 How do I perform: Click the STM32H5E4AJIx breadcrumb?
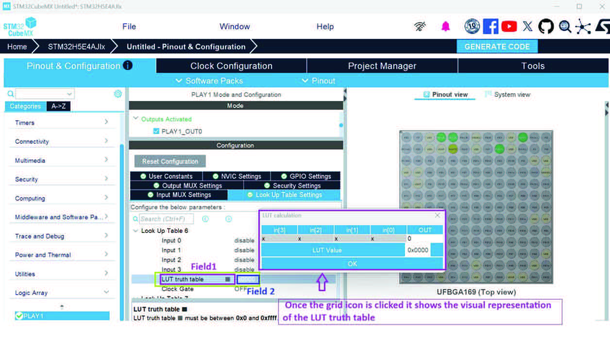click(76, 47)
